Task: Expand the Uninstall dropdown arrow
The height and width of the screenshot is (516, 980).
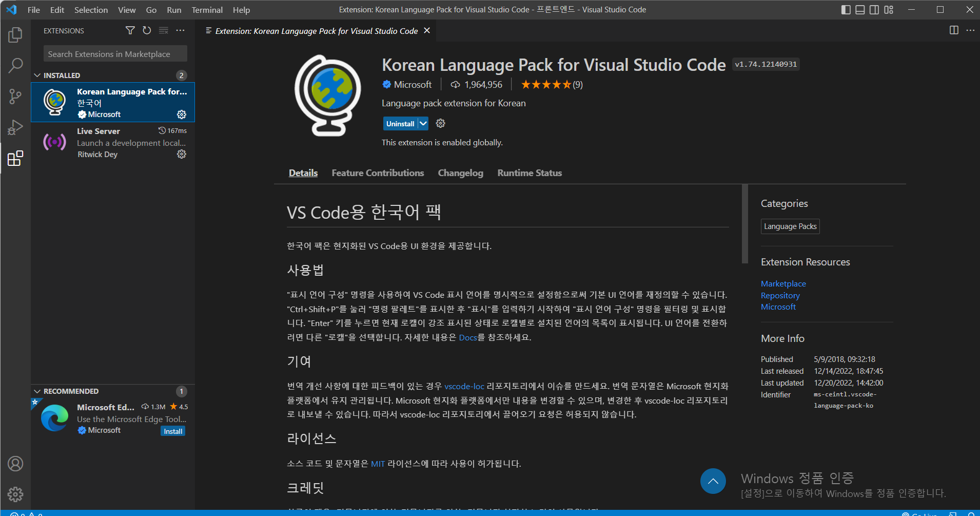Action: click(423, 123)
